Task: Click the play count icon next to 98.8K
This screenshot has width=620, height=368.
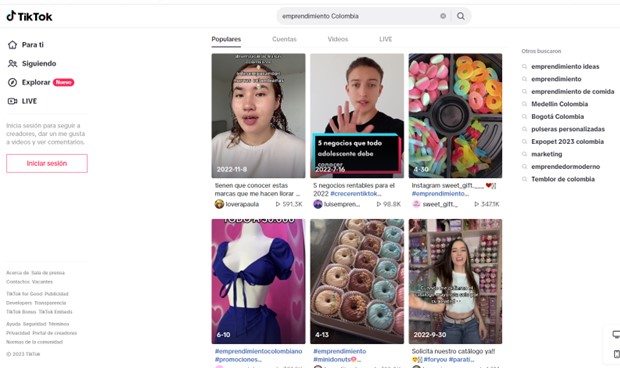Action: pyautogui.click(x=379, y=204)
